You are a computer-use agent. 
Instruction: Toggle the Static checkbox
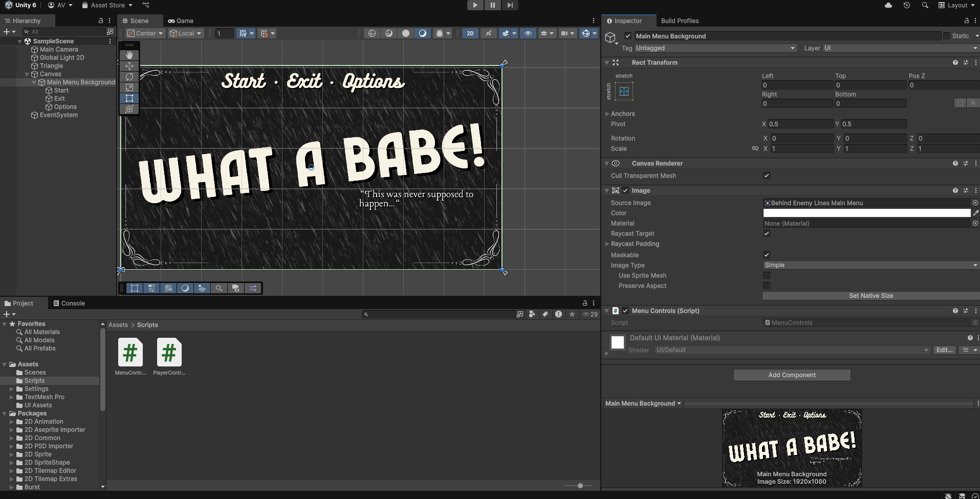pyautogui.click(x=947, y=36)
